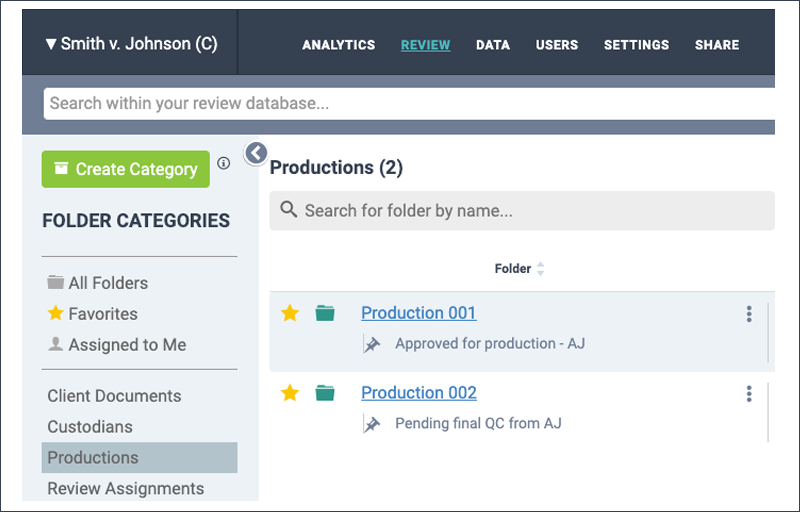Viewport: 800px width, 512px height.
Task: Click the 'FOLDER CATEGORIES' heading
Action: [x=136, y=221]
